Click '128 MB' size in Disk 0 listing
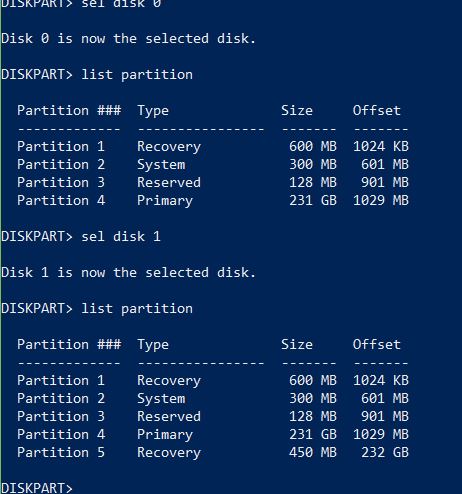The height and width of the screenshot is (494, 462). coord(313,182)
